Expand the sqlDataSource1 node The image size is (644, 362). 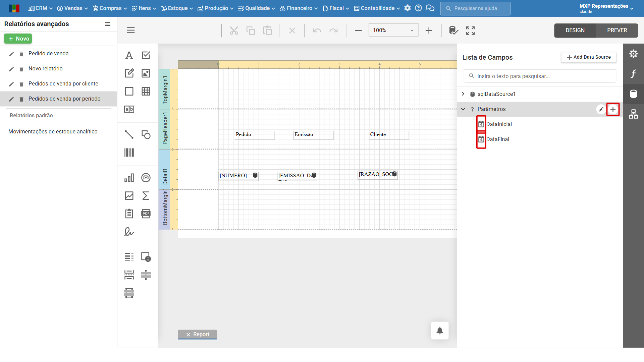(x=463, y=94)
